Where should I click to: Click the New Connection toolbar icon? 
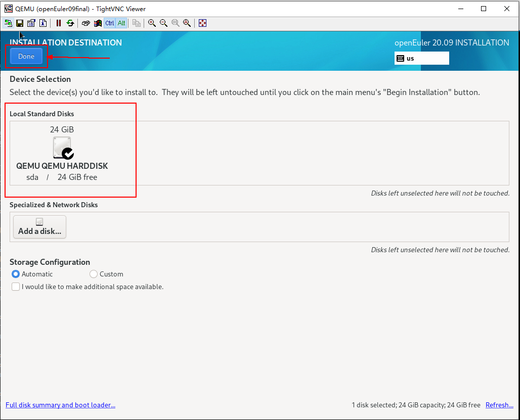8,23
